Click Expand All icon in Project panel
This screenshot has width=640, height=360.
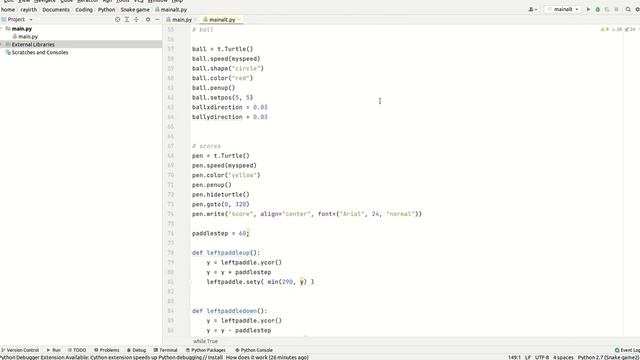(127, 19)
